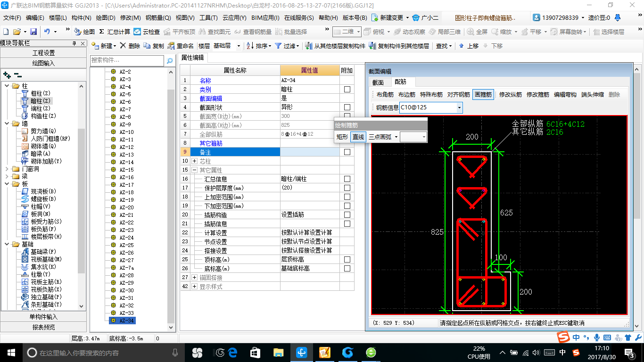Switch to 配筋 tab
The width and height of the screenshot is (644, 362).
400,82
